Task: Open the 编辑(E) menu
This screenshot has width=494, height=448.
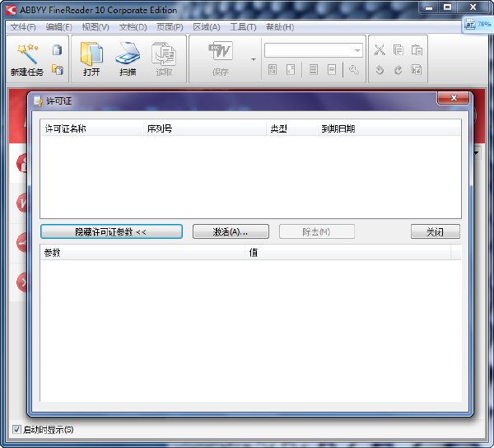Action: [59, 27]
